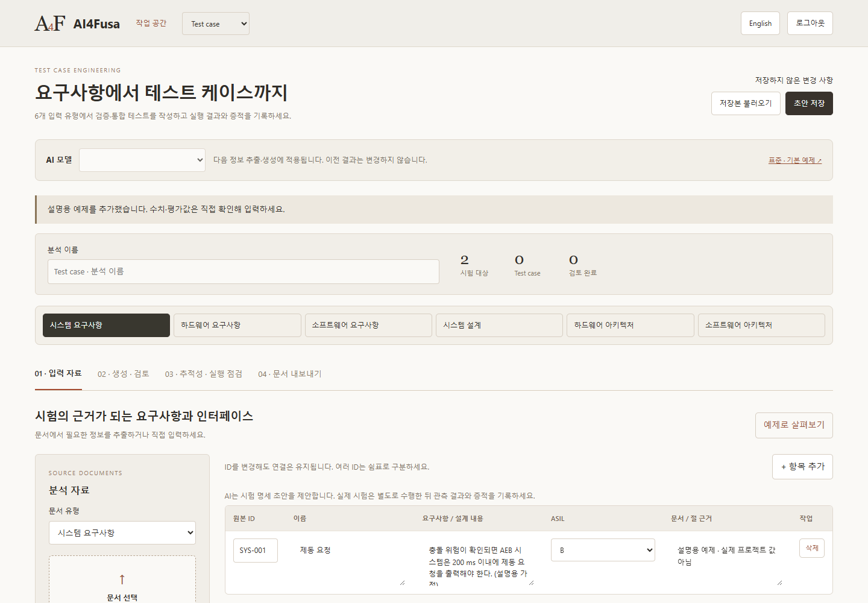Click the 요구사항 / 설계 내용 column header
The width and height of the screenshot is (868, 603).
(453, 519)
